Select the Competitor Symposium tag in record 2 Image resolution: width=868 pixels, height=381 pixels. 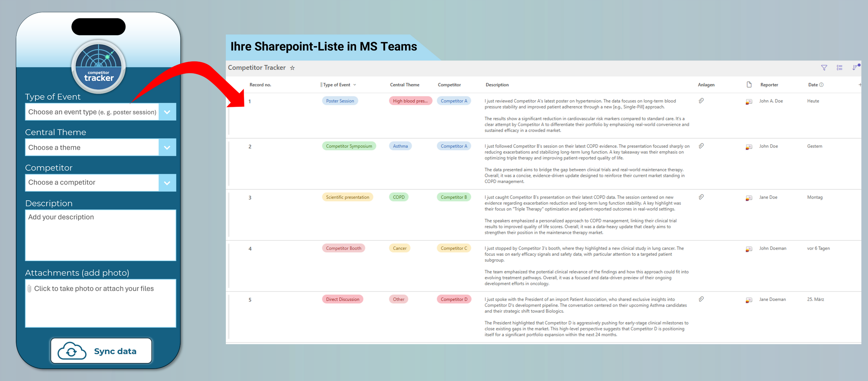[x=349, y=146]
